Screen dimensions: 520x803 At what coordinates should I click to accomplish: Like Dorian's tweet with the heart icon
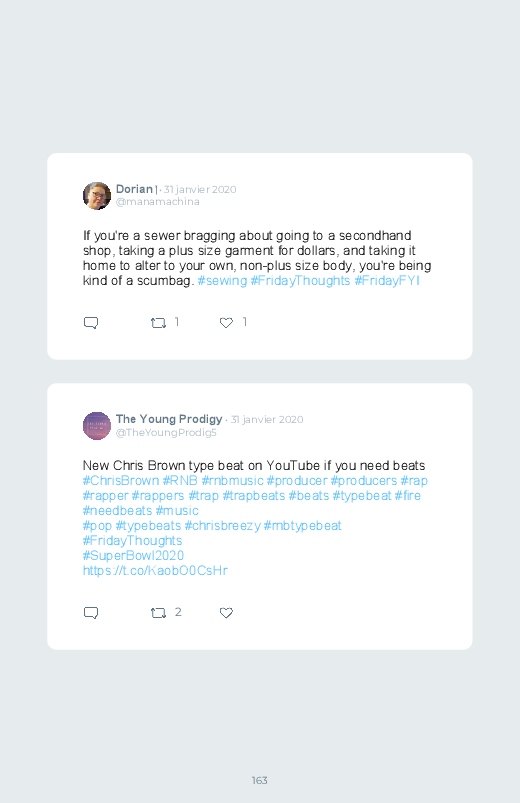click(226, 323)
